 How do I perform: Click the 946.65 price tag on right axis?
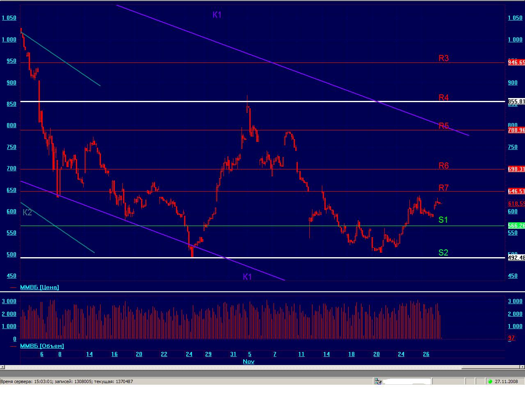pyautogui.click(x=516, y=62)
